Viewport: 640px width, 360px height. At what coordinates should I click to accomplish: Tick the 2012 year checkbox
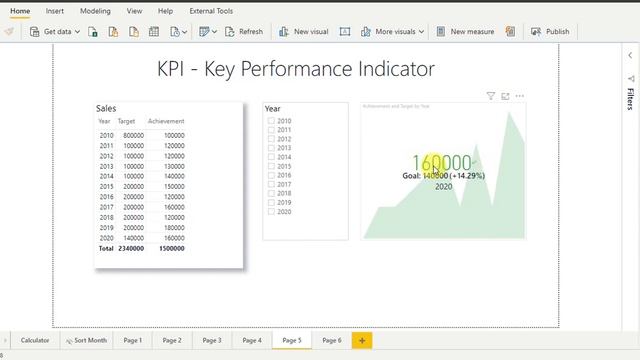pos(271,139)
